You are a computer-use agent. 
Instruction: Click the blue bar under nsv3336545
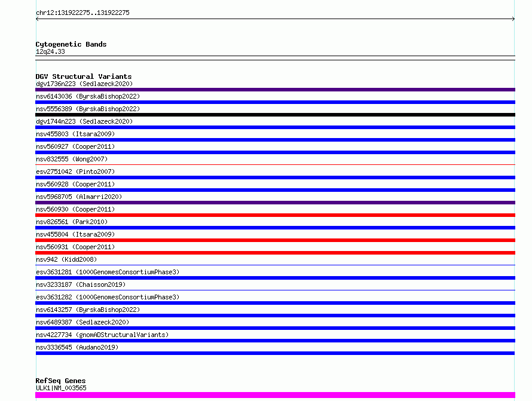coord(275,353)
